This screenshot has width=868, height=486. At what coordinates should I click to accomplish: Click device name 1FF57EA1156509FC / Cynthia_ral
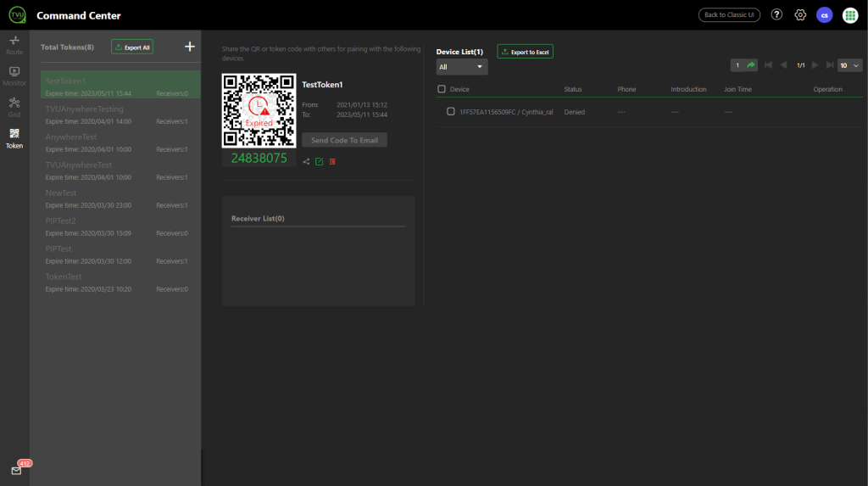[506, 112]
